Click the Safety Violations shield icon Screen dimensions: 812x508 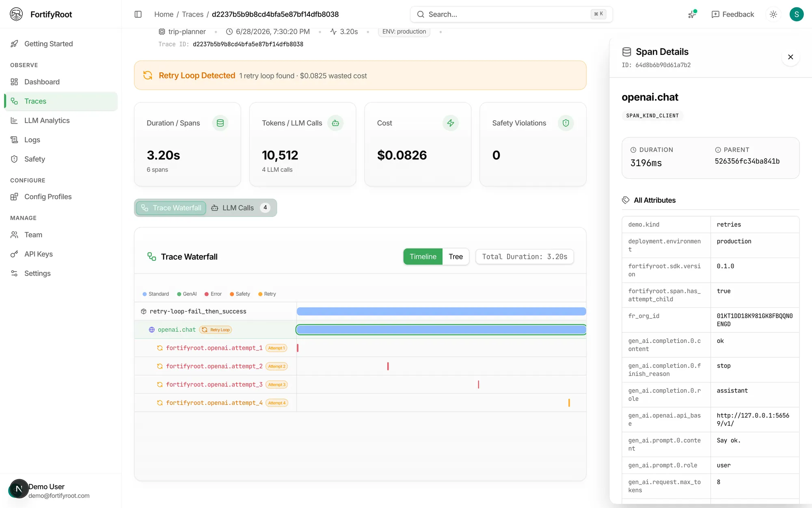(566, 123)
